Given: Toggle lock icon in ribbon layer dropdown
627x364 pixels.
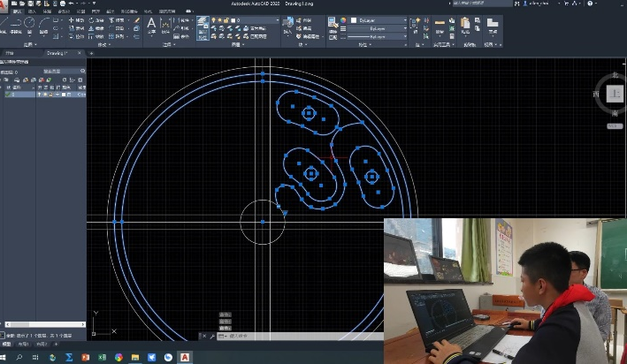Looking at the screenshot, I should point(226,20).
